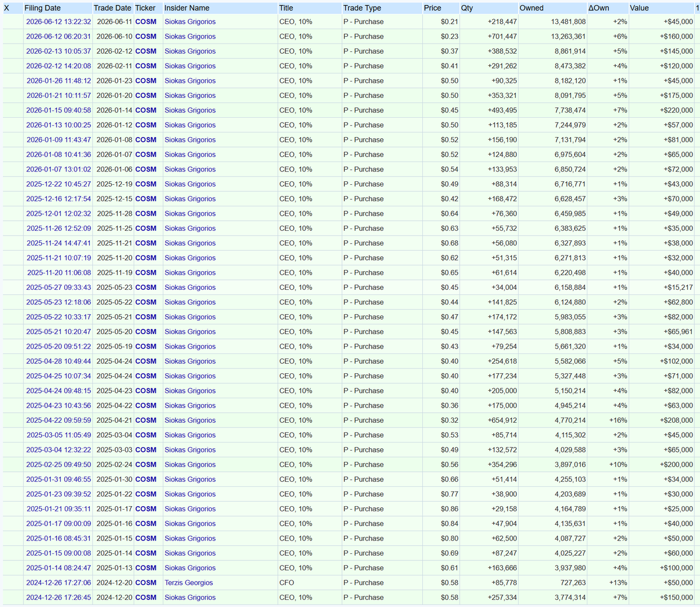This screenshot has height=607, width=700.
Task: Open Siokas Grigorios in 2025-01-22 trade row
Action: [x=190, y=494]
